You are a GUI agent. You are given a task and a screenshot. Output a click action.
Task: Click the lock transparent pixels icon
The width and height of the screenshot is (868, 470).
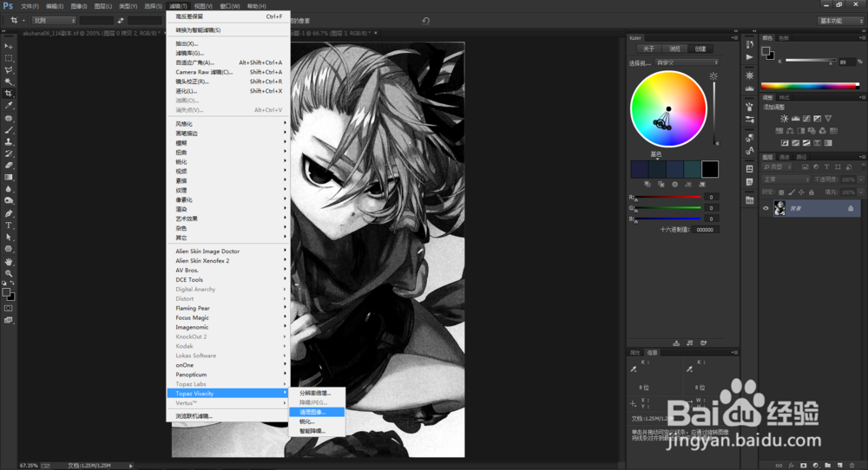point(781,193)
